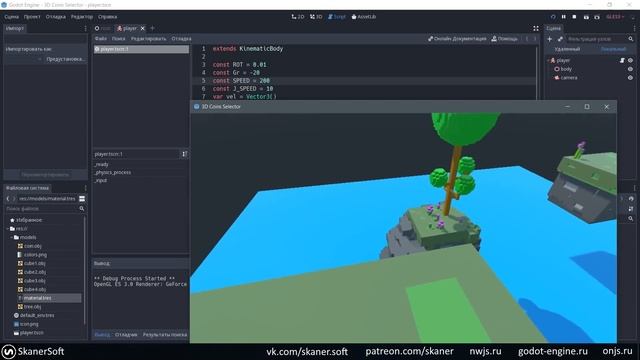Open the Сцена dock tab

(553, 28)
